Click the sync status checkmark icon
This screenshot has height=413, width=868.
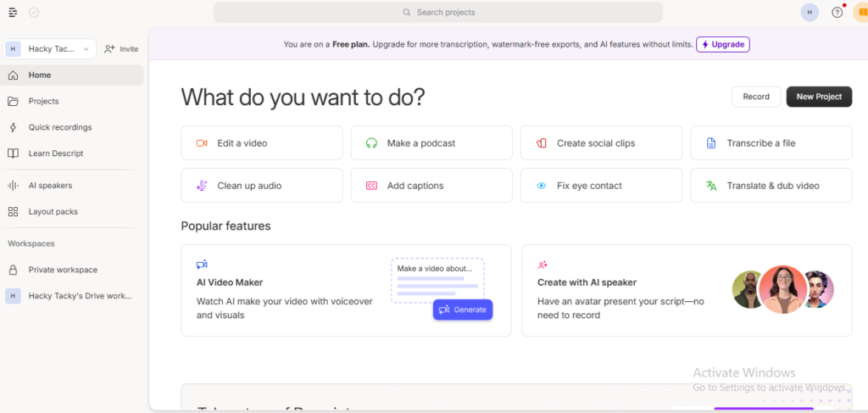34,12
